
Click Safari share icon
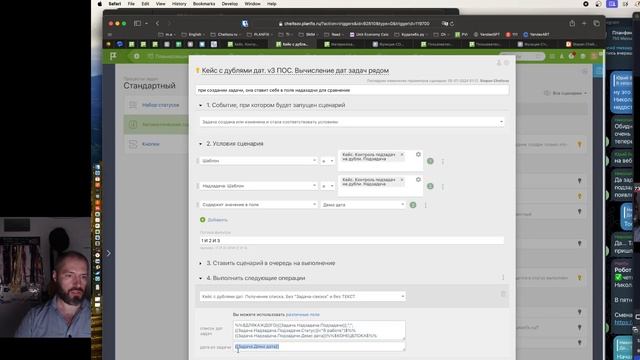(572, 24)
